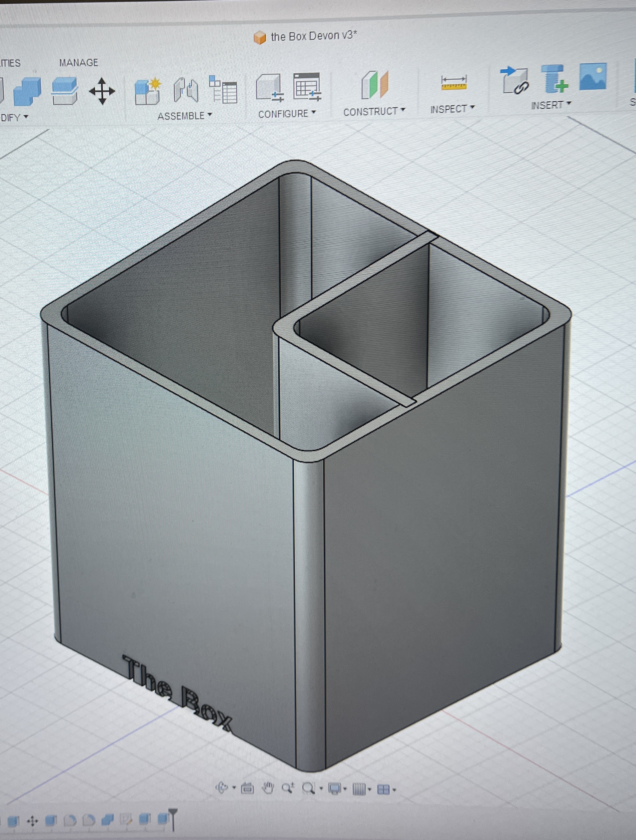Select the Joint tool icon
The image size is (636, 840).
tap(186, 90)
